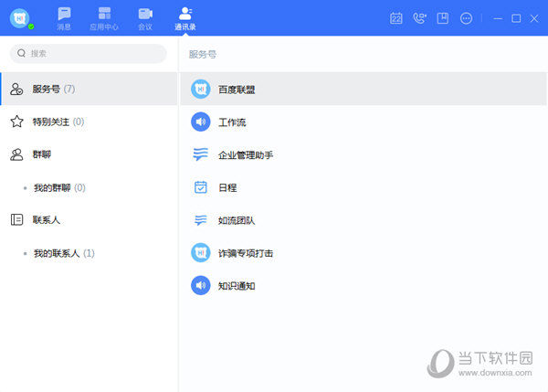Open the calendar icon in title bar
Screen dimensions: 548x392
(396, 18)
